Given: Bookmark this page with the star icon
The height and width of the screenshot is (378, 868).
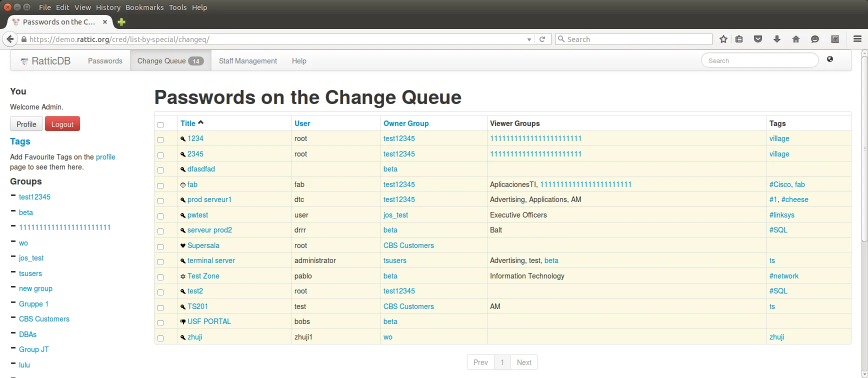Looking at the screenshot, I should pos(723,39).
